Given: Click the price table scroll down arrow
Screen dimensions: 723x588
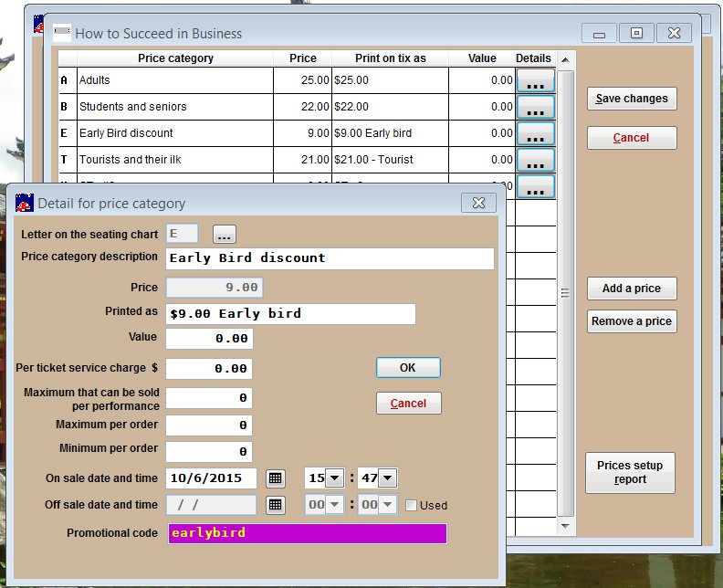Looking at the screenshot, I should click(566, 526).
